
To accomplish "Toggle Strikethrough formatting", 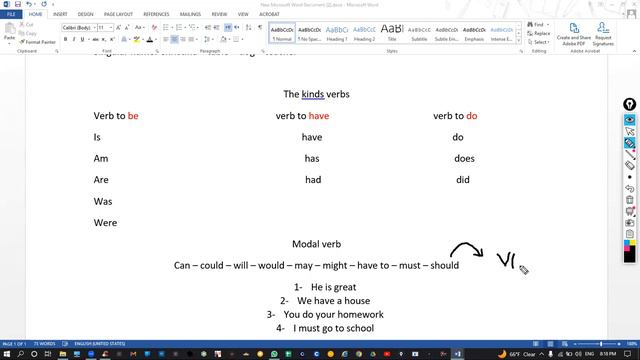I will click(x=95, y=40).
